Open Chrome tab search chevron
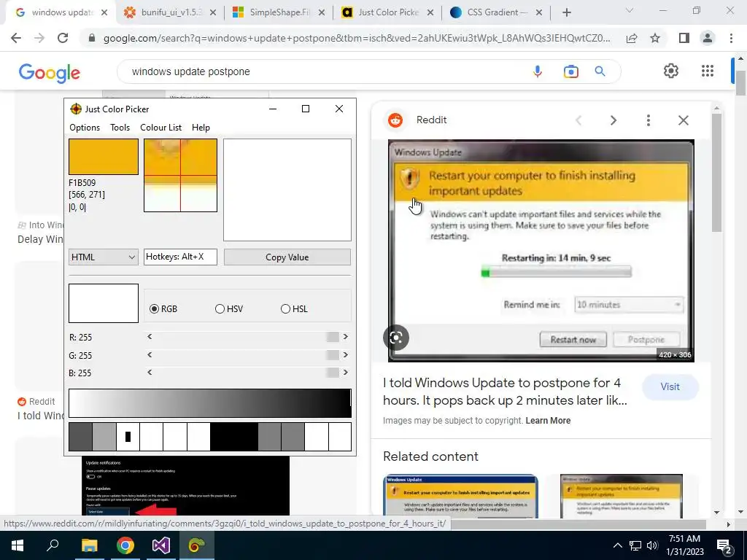The height and width of the screenshot is (560, 747). point(630,11)
